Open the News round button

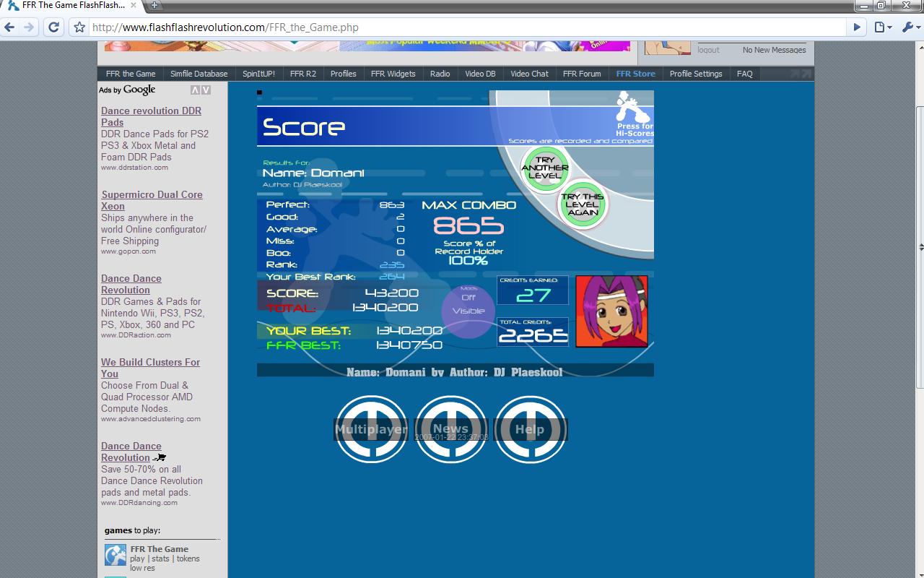(x=450, y=429)
